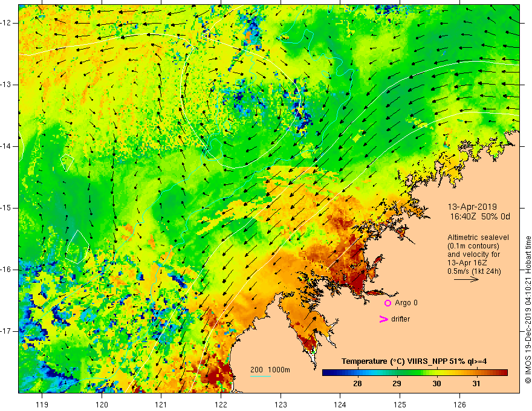532x411 pixels.
Task: Click longitude axis label 119
Action: click(x=42, y=404)
